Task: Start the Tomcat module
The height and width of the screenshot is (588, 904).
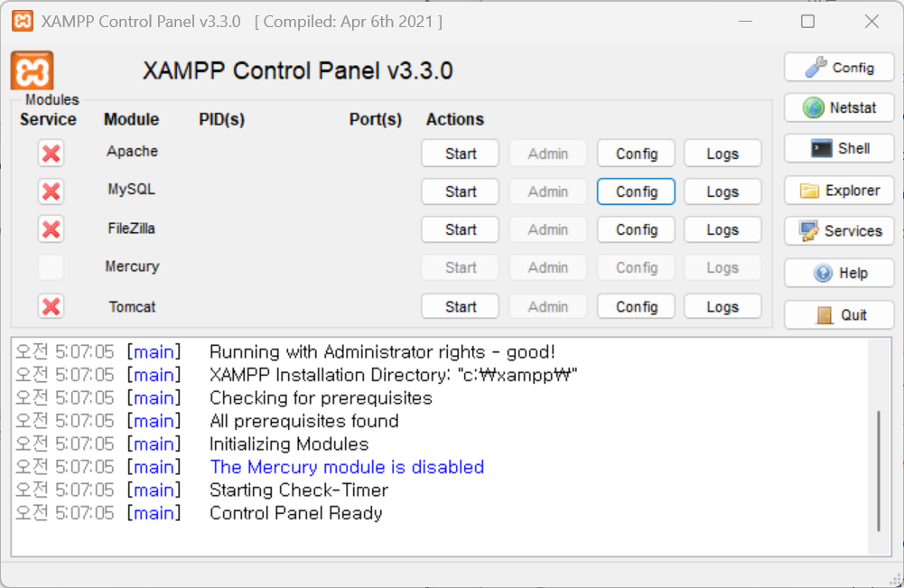Action: pyautogui.click(x=460, y=307)
